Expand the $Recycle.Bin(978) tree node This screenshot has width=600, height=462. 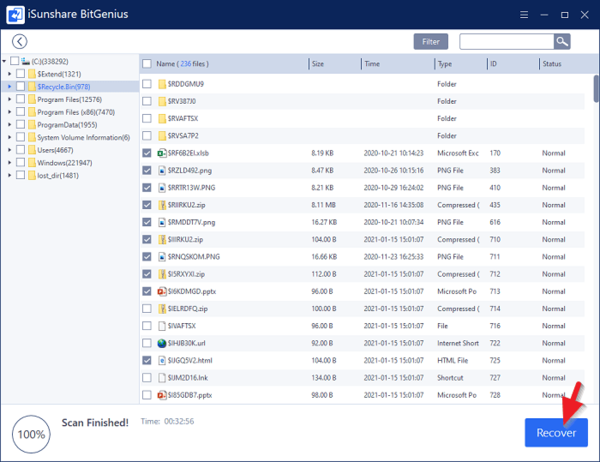tap(10, 87)
